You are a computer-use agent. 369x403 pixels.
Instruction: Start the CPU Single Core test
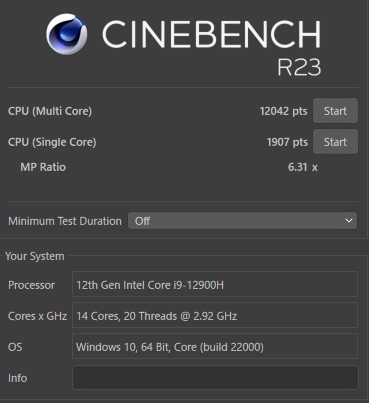(x=335, y=142)
